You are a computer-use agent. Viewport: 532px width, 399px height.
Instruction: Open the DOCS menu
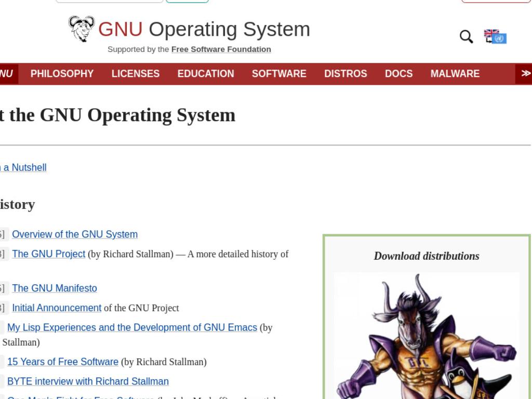[x=398, y=74]
